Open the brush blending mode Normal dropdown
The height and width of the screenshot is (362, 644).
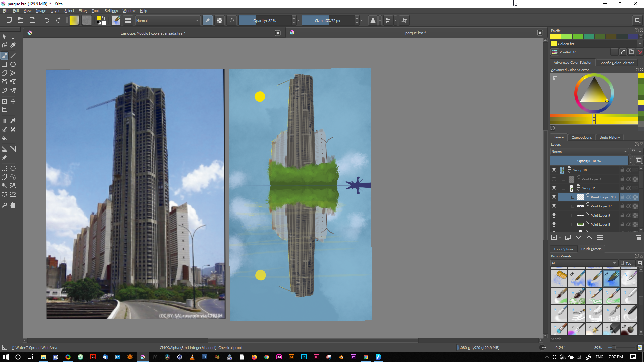pyautogui.click(x=167, y=20)
